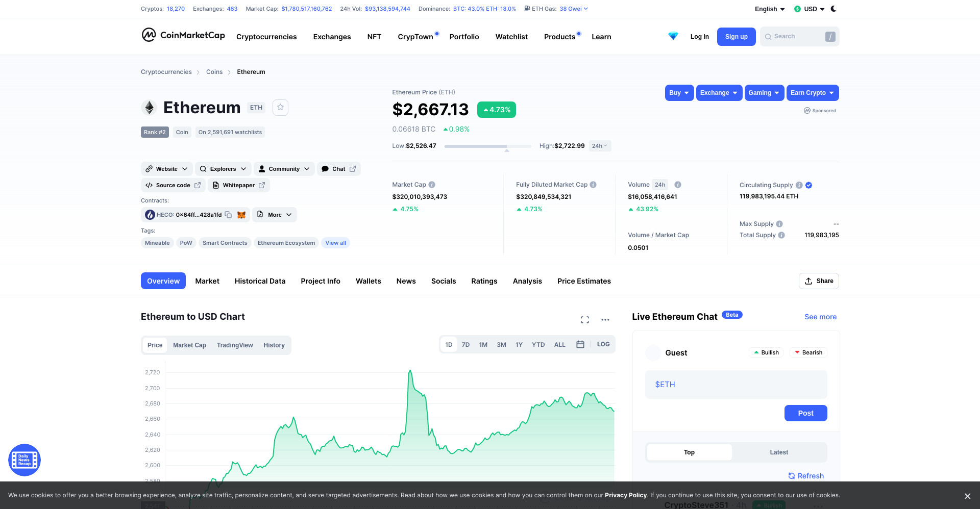
Task: Click the Sign up button
Action: tap(737, 37)
